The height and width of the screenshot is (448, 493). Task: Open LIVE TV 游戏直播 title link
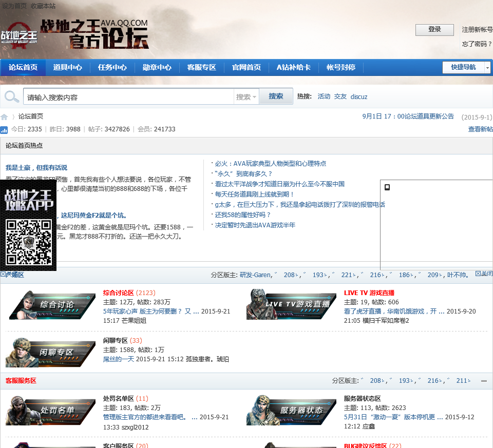[369, 293]
